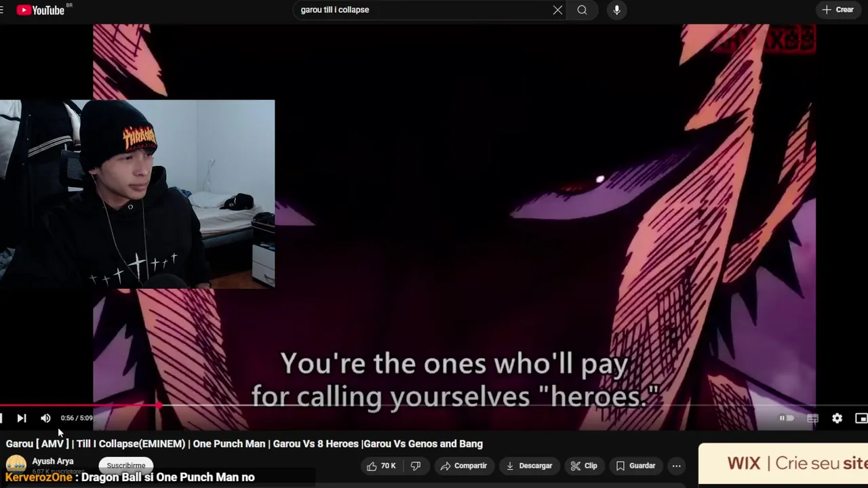The image size is (868, 488).
Task: Open the YouTube home logo
Action: point(40,9)
